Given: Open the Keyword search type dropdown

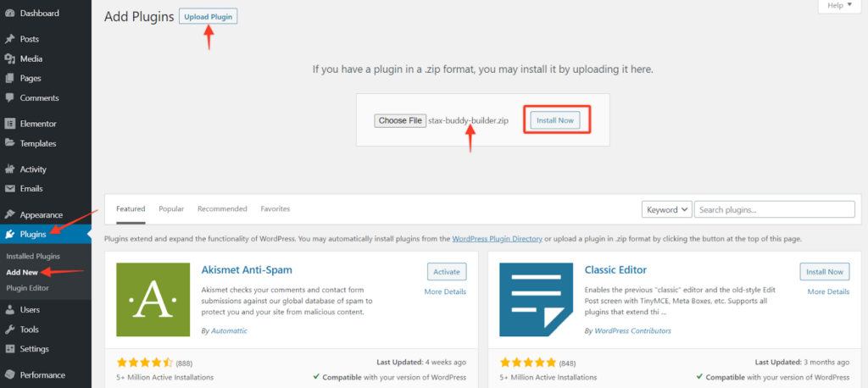Looking at the screenshot, I should (666, 210).
